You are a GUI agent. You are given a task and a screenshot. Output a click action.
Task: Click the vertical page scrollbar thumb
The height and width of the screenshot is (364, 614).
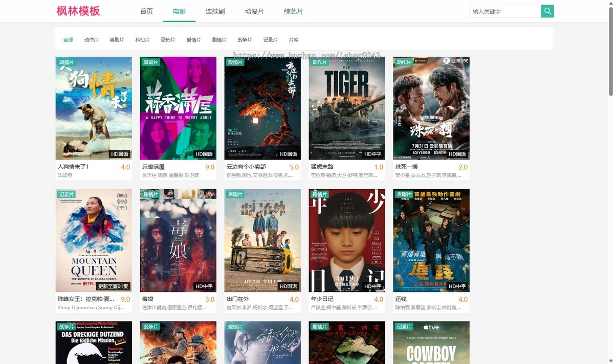click(610, 51)
